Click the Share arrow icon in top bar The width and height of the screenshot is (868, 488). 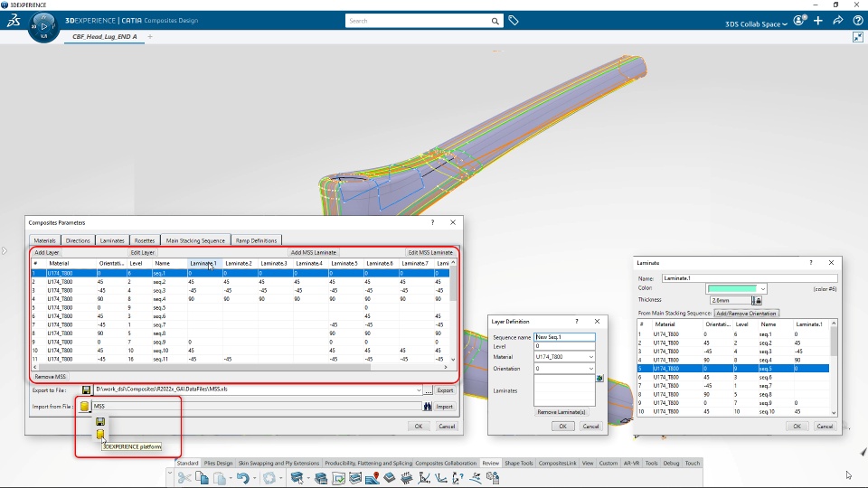click(838, 21)
